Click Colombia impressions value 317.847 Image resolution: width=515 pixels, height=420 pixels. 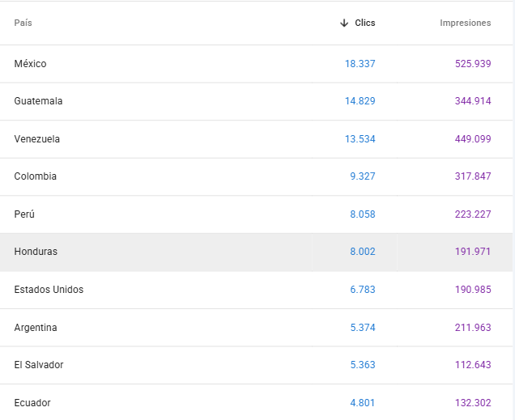point(473,176)
